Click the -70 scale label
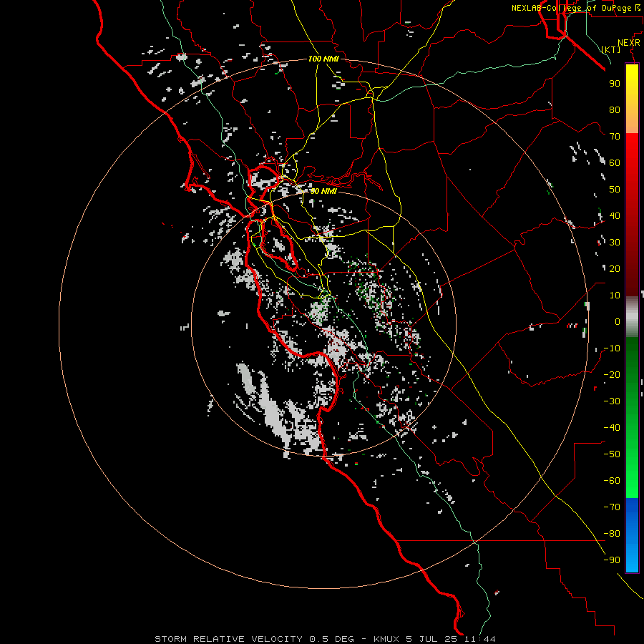The width and height of the screenshot is (644, 644). [612, 507]
